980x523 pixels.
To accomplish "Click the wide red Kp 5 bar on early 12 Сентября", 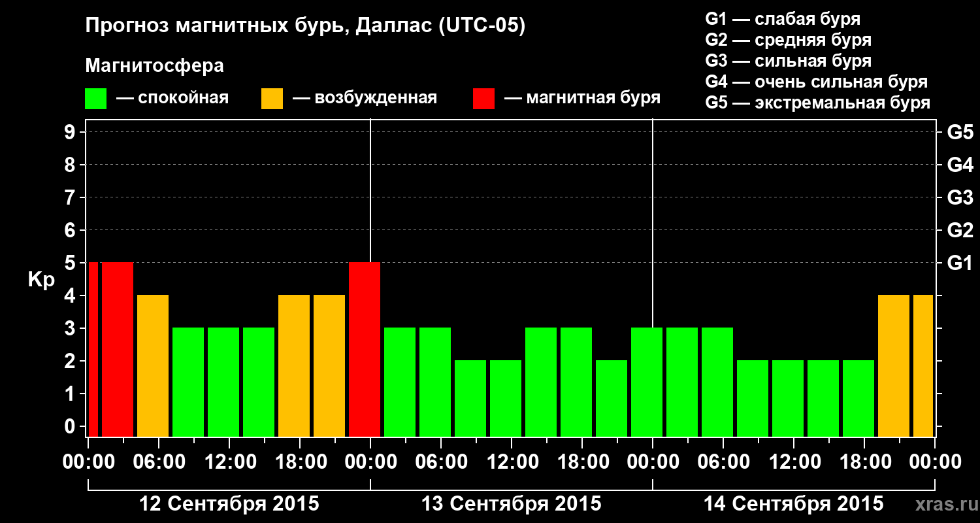I will 118,349.
